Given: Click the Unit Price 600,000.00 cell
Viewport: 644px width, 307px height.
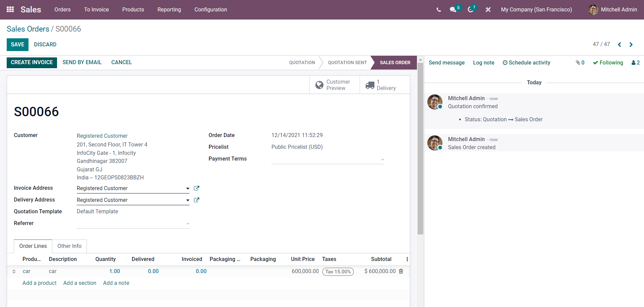Looking at the screenshot, I should [305, 271].
